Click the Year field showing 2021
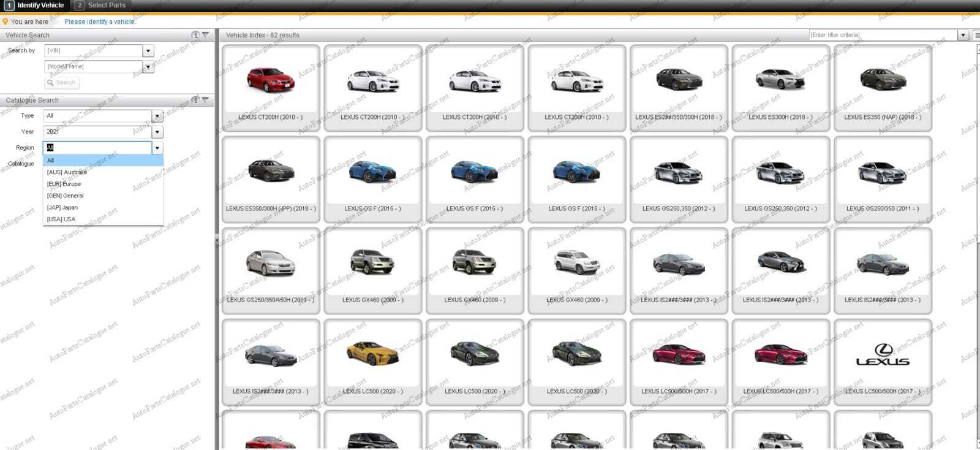The height and width of the screenshot is (450, 980). point(97,132)
